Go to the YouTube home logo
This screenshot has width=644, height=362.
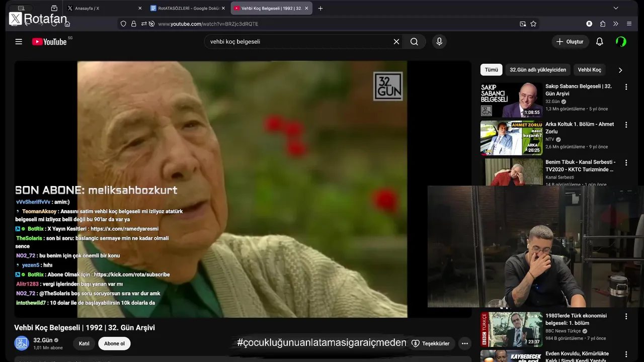[x=49, y=42]
